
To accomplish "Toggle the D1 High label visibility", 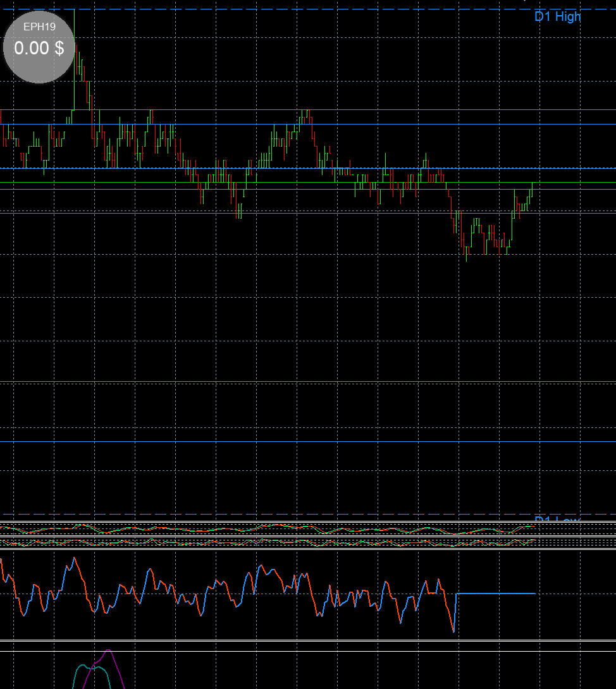I will (557, 17).
